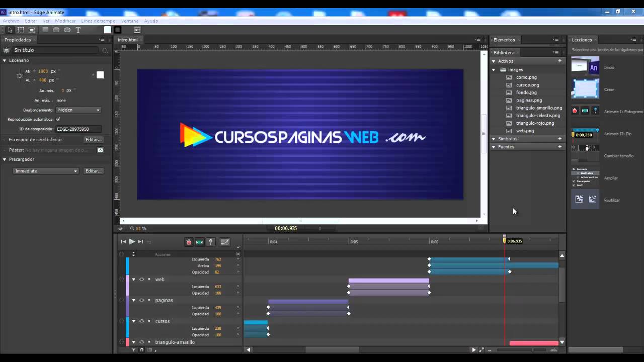
Task: Hide the paginas layer
Action: (x=141, y=300)
